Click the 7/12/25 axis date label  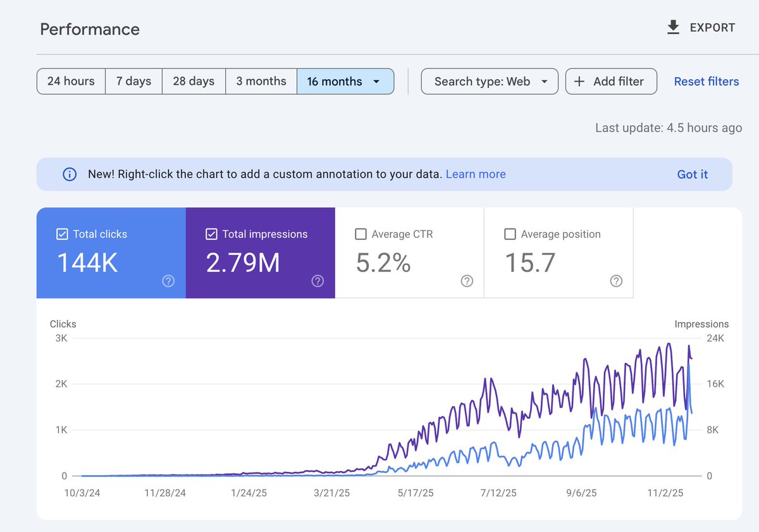coord(498,493)
